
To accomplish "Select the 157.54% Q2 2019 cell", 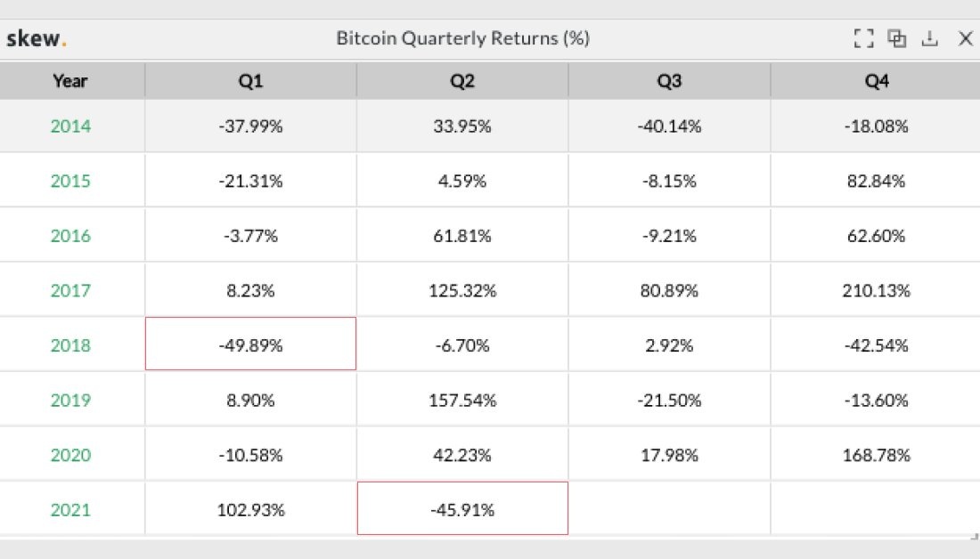I will [461, 401].
